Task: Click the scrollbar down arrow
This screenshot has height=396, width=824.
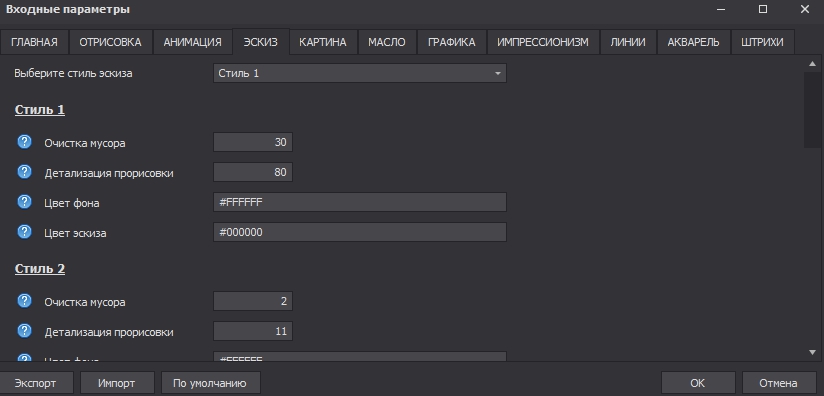Action: (x=812, y=352)
